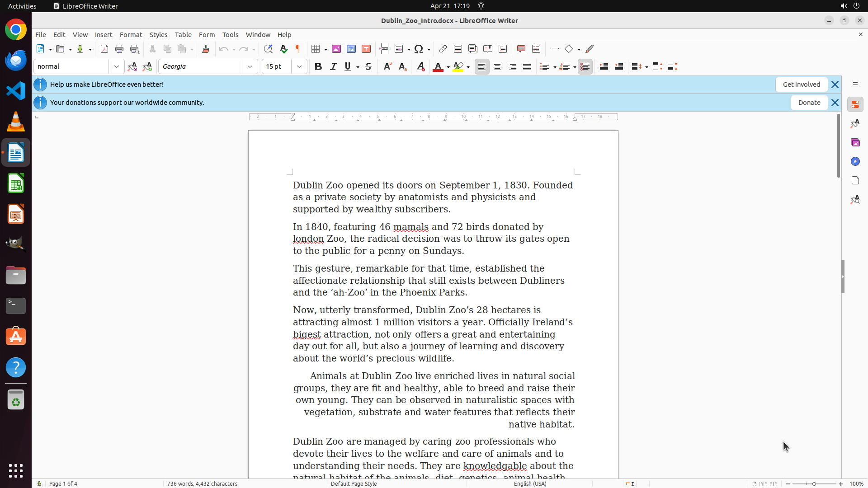Open Find and Replace tool
The image size is (868, 488).
(268, 49)
